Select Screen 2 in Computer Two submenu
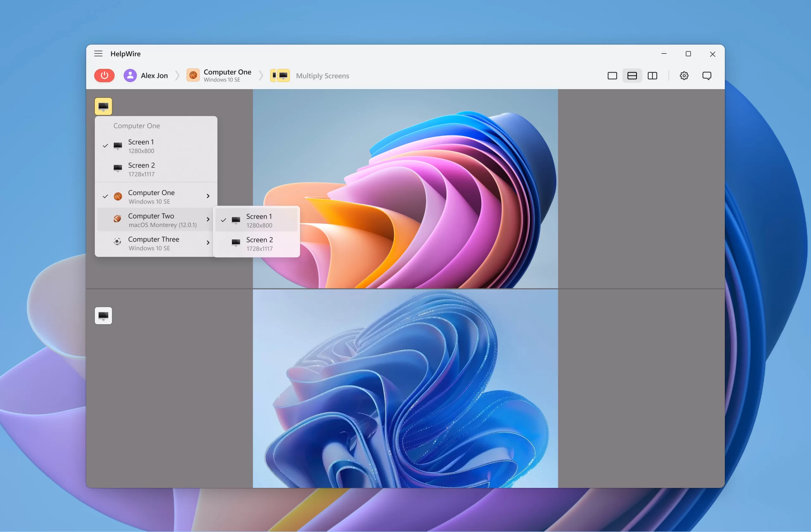The height and width of the screenshot is (532, 811). [256, 244]
